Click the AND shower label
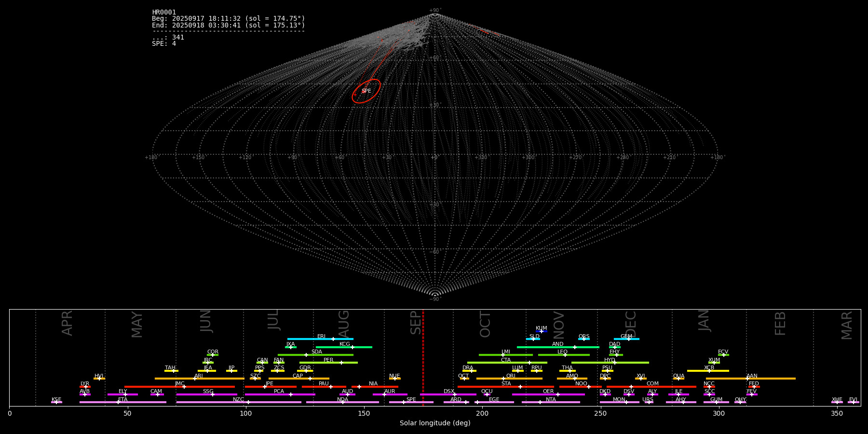Image resolution: width=868 pixels, height=434 pixels. 558,344
